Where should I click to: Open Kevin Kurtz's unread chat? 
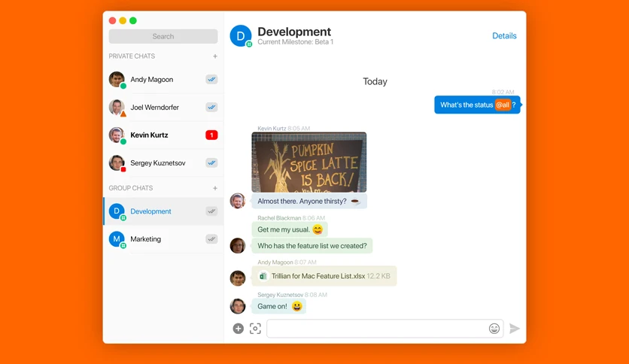pyautogui.click(x=163, y=135)
